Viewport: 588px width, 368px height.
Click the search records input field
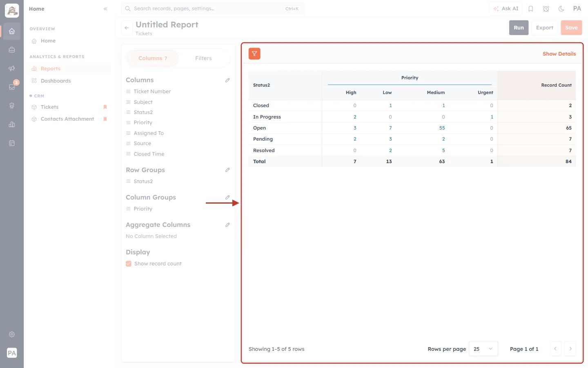pos(213,9)
